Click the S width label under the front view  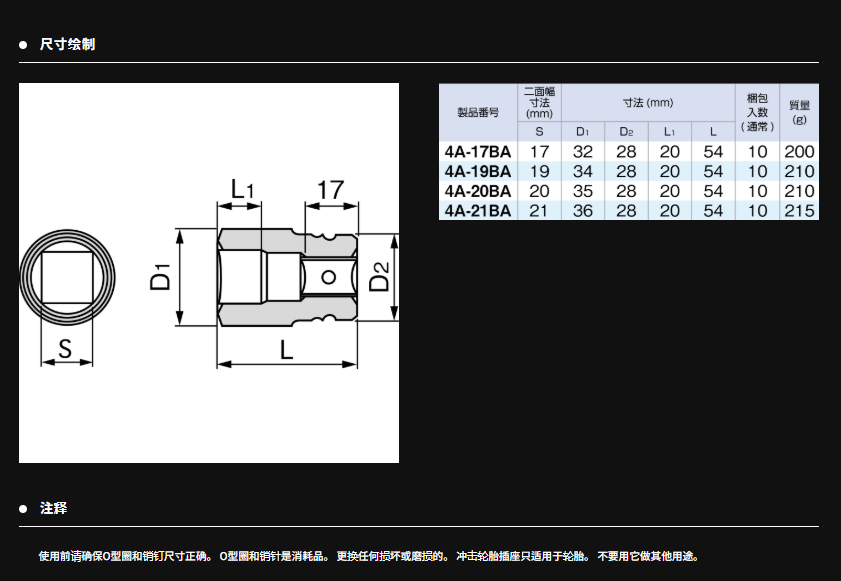65,350
